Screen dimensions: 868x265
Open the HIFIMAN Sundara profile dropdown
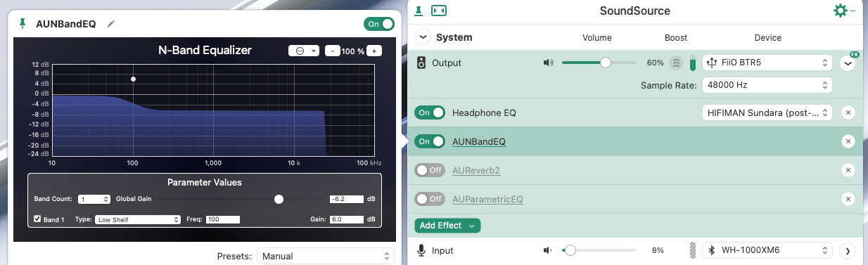point(767,112)
